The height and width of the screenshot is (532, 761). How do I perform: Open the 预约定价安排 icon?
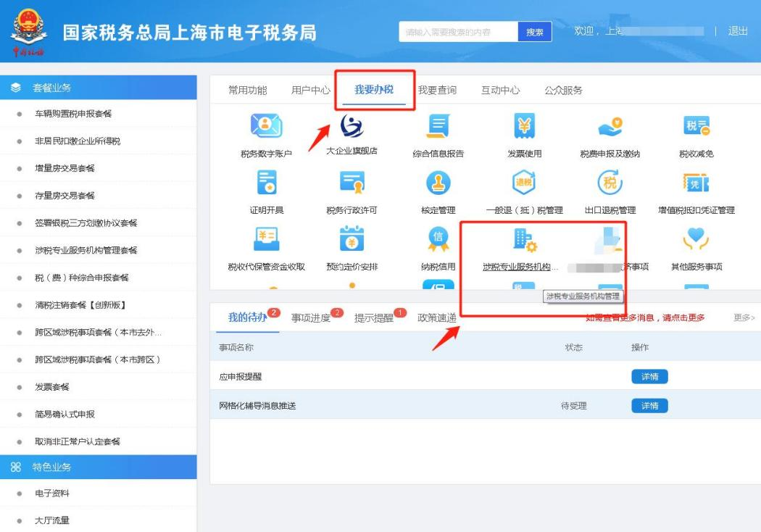click(352, 238)
